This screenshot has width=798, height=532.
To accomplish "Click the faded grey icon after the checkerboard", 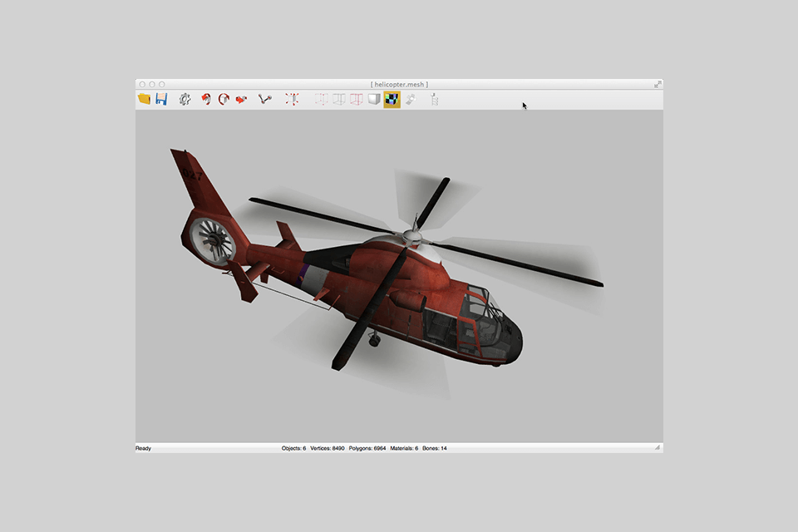I will click(411, 100).
